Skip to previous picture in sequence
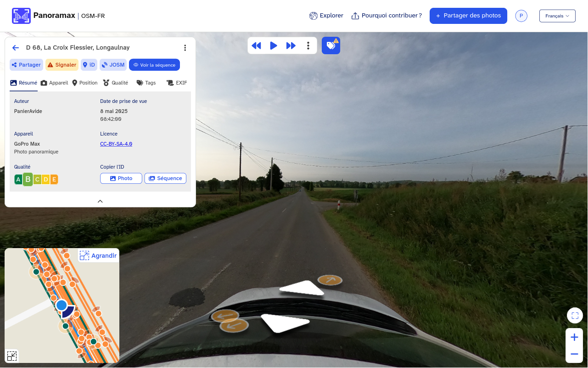 pos(257,45)
